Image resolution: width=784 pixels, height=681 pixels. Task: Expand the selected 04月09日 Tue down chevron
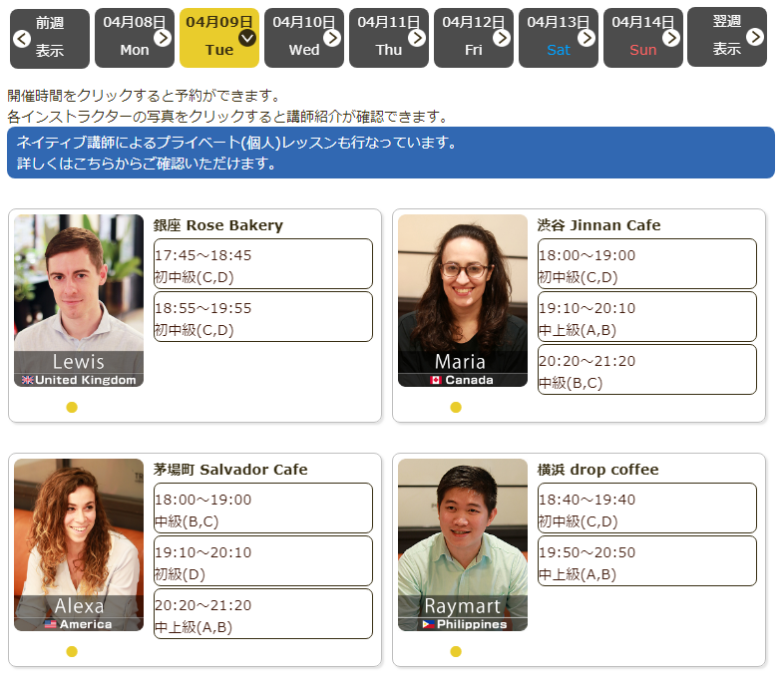pyautogui.click(x=247, y=38)
